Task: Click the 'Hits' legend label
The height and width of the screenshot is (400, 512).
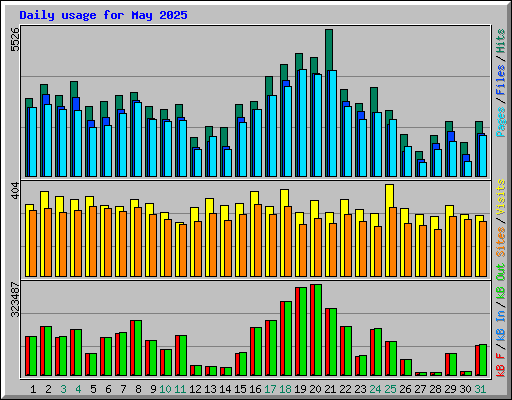Action: coord(501,41)
